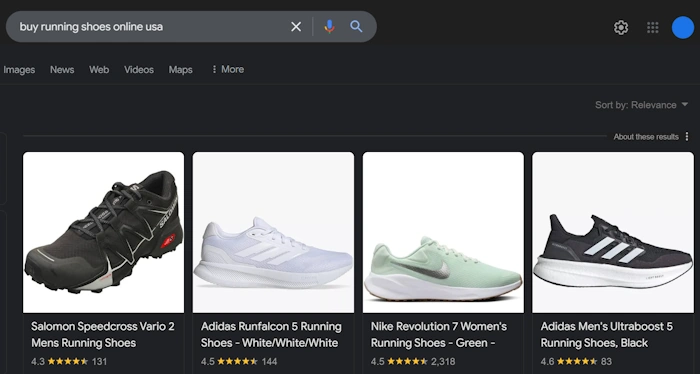Screen dimensions: 700x374
Task: Open the green Nike Revolution shoe image
Action: pos(443,232)
